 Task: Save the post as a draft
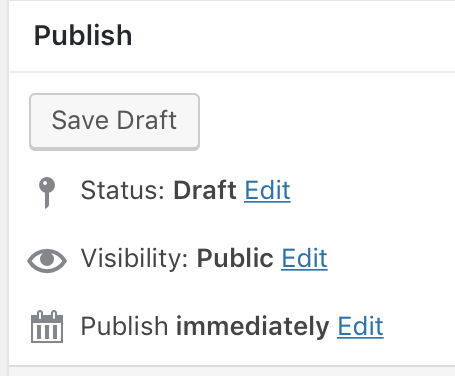click(x=114, y=122)
